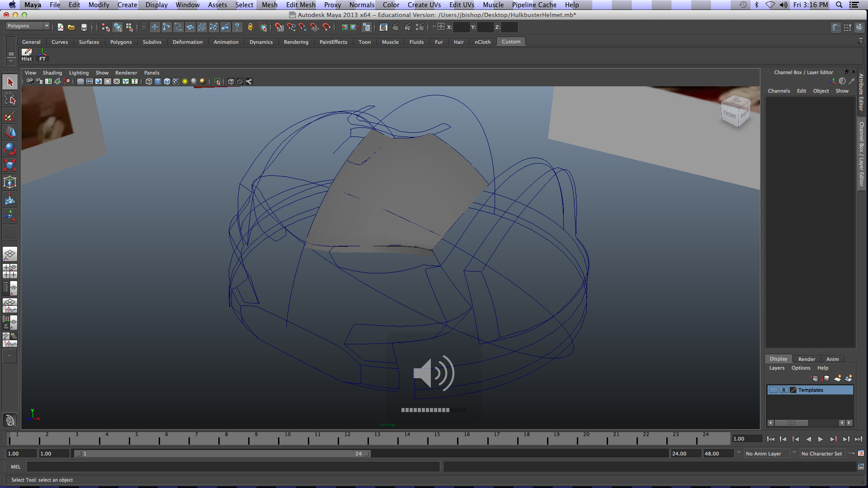Open the viewport Panels menu

[151, 73]
